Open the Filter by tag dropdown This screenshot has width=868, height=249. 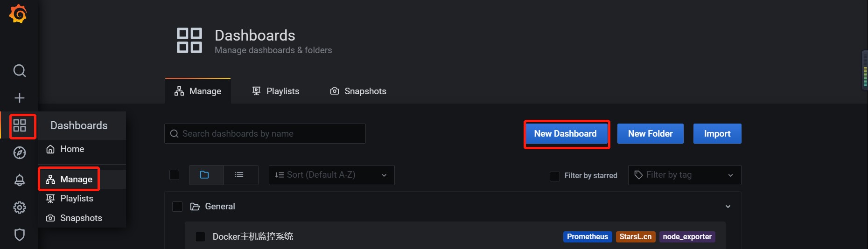point(684,175)
